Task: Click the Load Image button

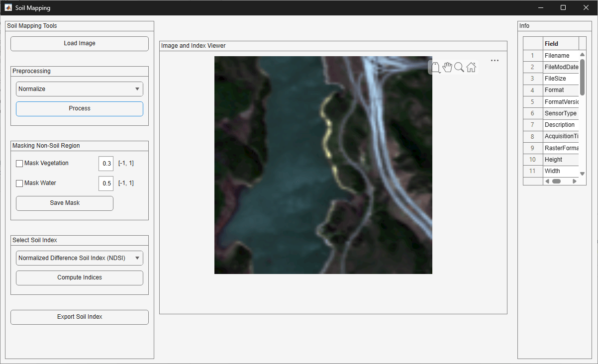Action: pyautogui.click(x=80, y=43)
